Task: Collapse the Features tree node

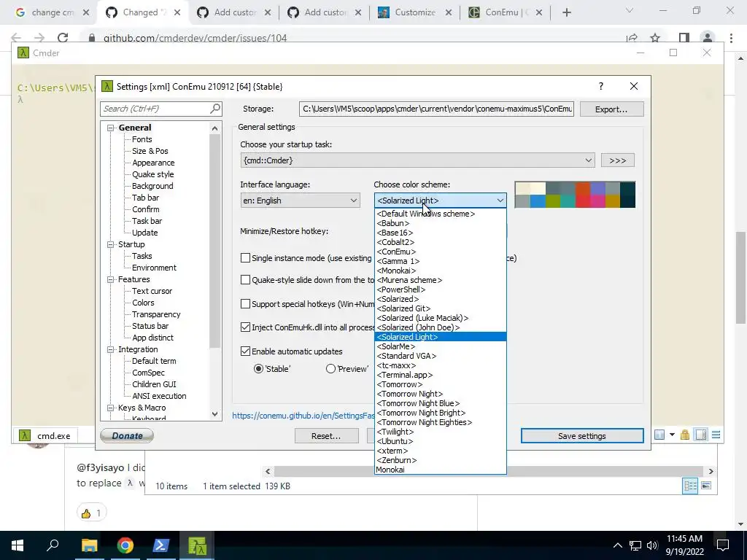Action: (x=111, y=279)
